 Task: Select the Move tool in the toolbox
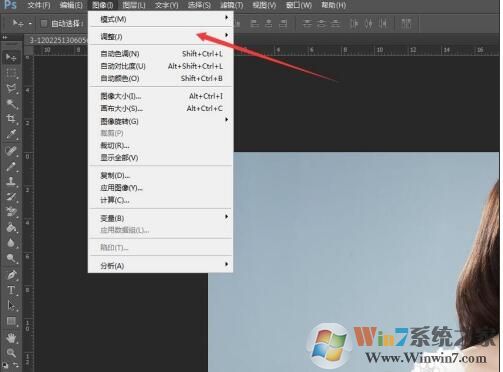(x=11, y=58)
